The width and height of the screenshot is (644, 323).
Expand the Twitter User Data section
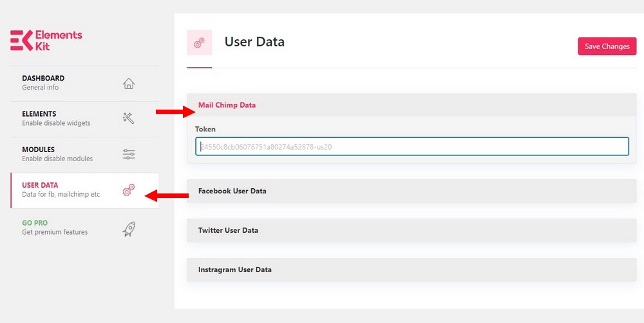click(x=412, y=231)
